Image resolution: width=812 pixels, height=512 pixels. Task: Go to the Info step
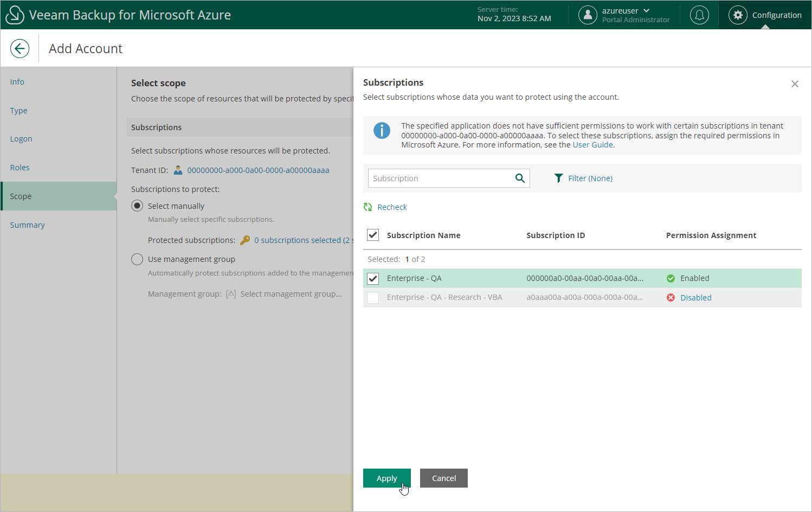(x=17, y=82)
